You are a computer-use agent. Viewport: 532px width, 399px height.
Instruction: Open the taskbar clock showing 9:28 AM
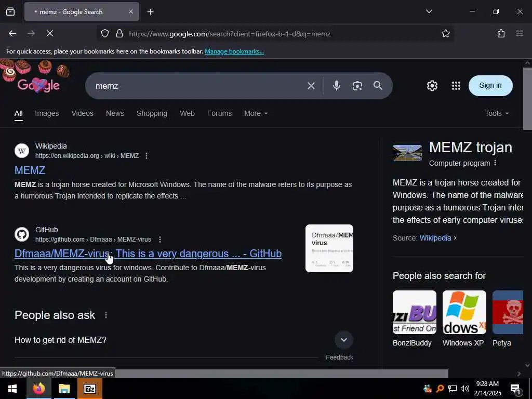pyautogui.click(x=487, y=389)
